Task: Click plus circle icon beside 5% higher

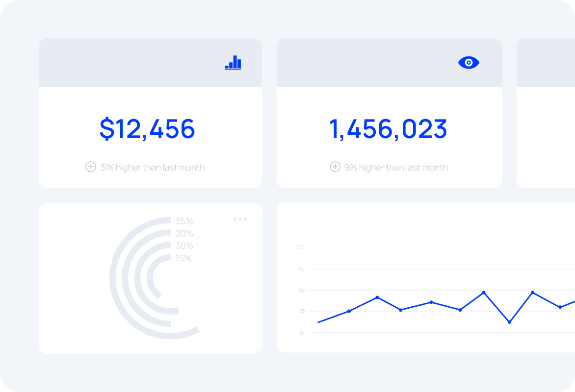Action: 91,167
